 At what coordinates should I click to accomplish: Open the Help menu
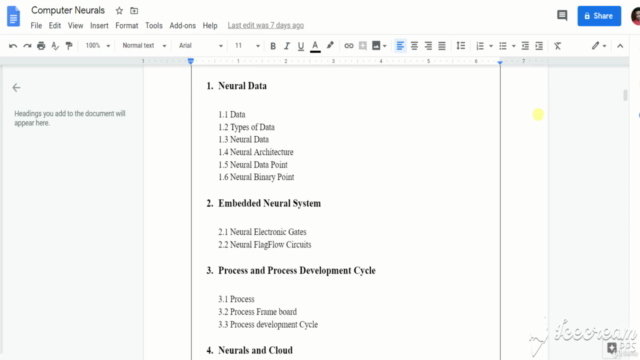click(x=210, y=25)
